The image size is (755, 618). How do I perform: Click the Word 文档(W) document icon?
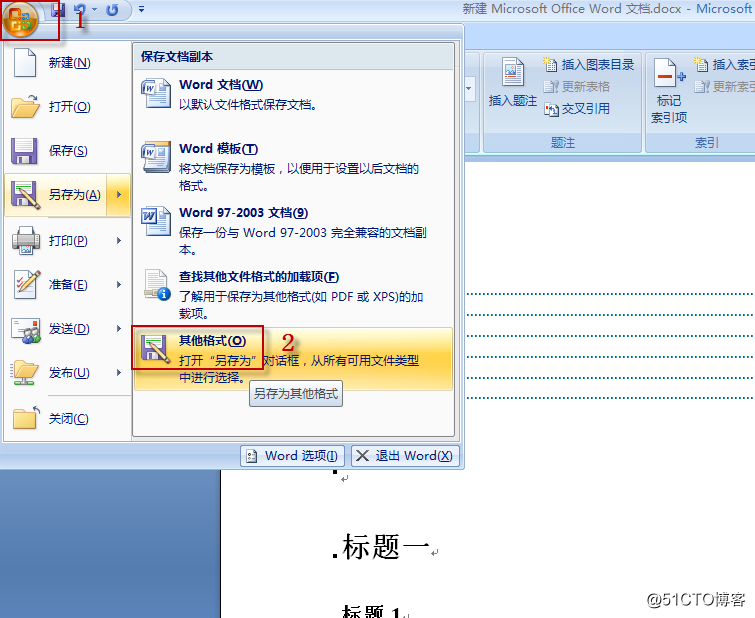pos(156,93)
